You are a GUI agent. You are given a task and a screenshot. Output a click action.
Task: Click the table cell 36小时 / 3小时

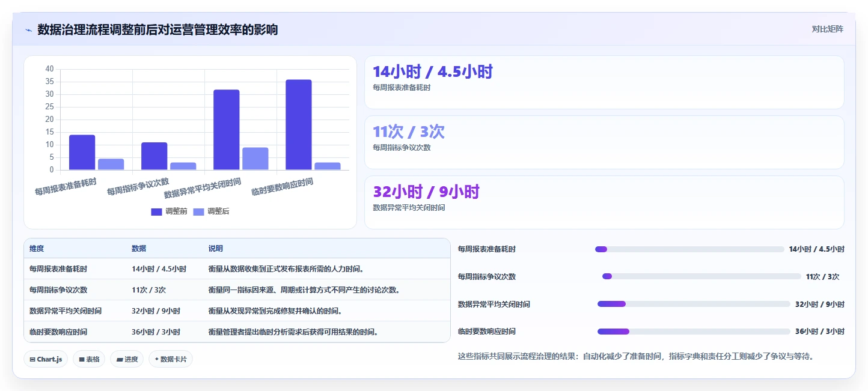pyautogui.click(x=156, y=332)
